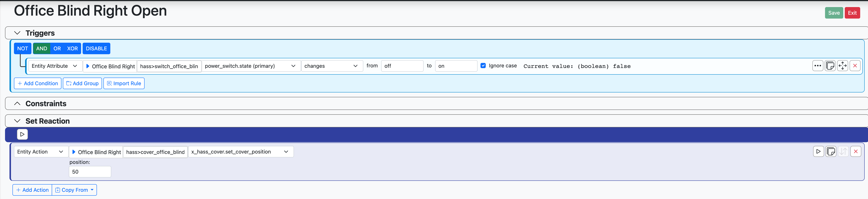Click the trigger condition's clone icon
The image size is (868, 199).
tap(830, 66)
